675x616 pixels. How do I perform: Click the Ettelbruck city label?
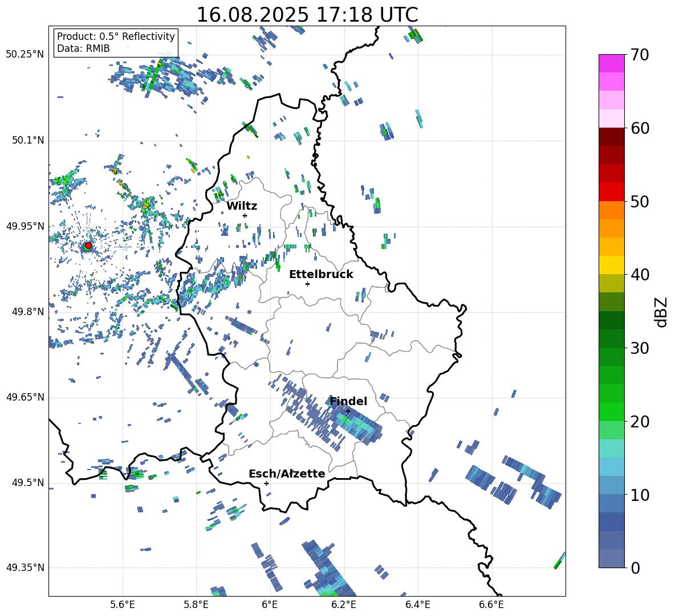pyautogui.click(x=321, y=275)
